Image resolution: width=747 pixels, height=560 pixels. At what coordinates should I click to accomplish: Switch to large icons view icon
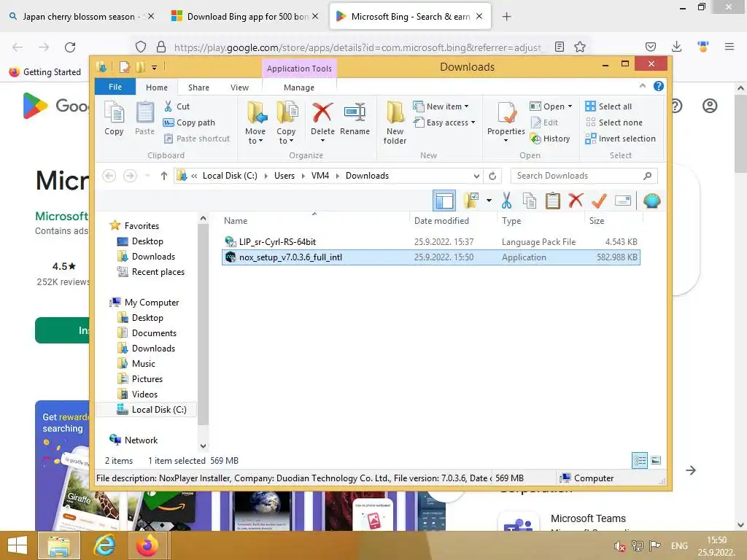point(656,460)
